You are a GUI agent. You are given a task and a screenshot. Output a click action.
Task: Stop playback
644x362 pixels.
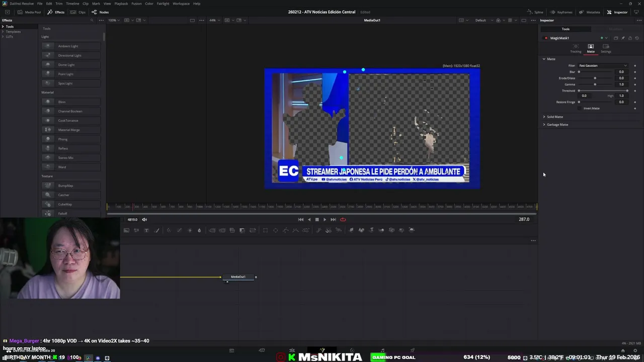click(x=317, y=219)
